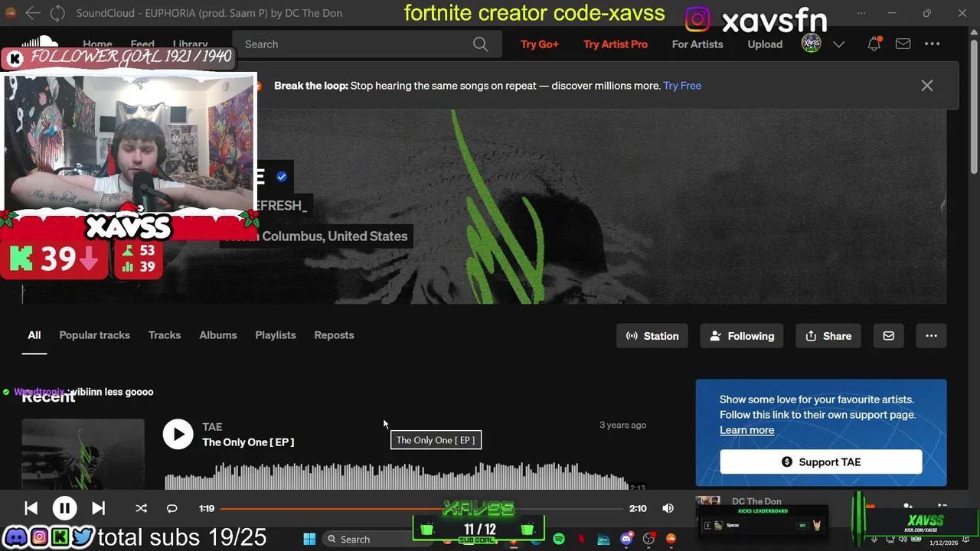Open SoundCloud app in taskbar
Viewport: 980px width, 551px height.
point(671,540)
